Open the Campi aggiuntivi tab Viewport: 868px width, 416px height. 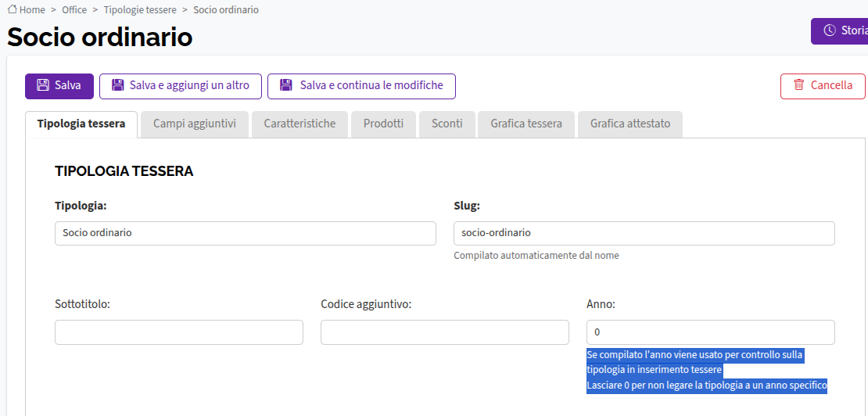click(x=194, y=124)
